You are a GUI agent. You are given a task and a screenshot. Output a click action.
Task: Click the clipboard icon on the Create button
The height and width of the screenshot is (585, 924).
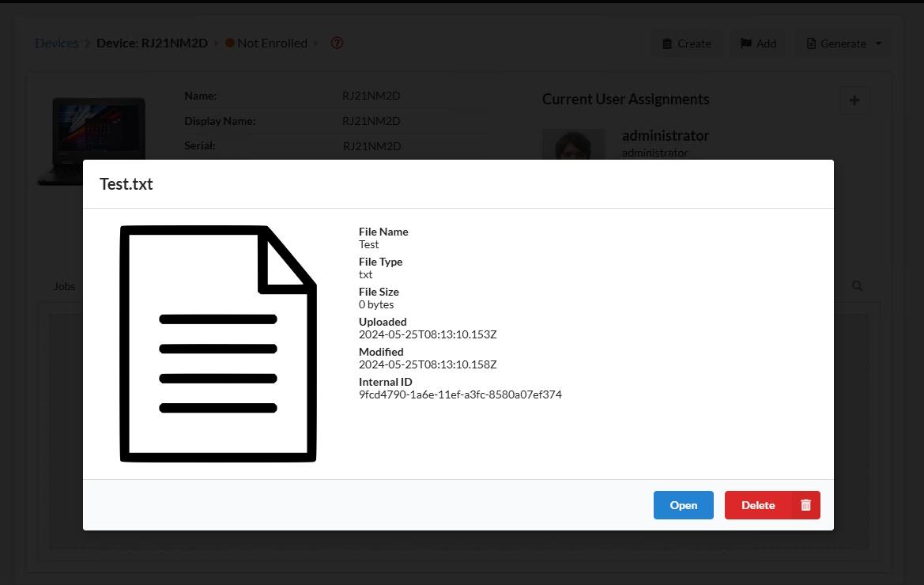[x=666, y=43]
